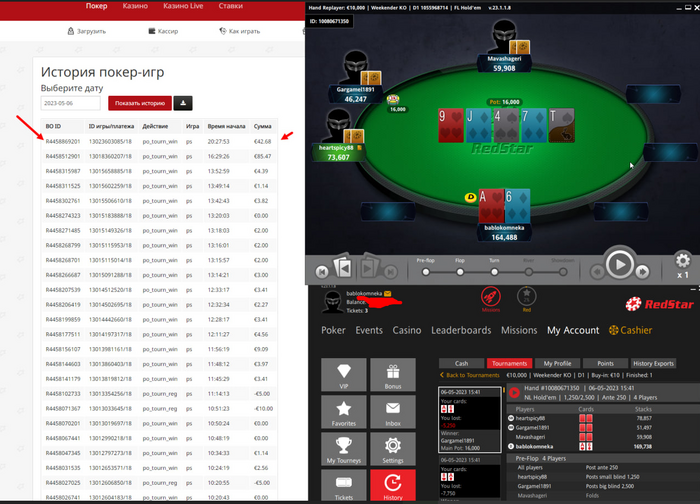
Task: Open the Casino menu in lobby
Action: (x=407, y=330)
